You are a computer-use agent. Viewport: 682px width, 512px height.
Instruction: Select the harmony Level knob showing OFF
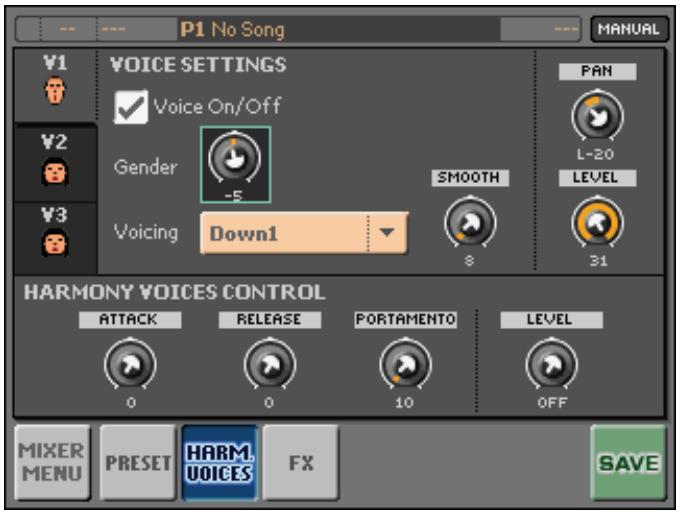coord(552,364)
